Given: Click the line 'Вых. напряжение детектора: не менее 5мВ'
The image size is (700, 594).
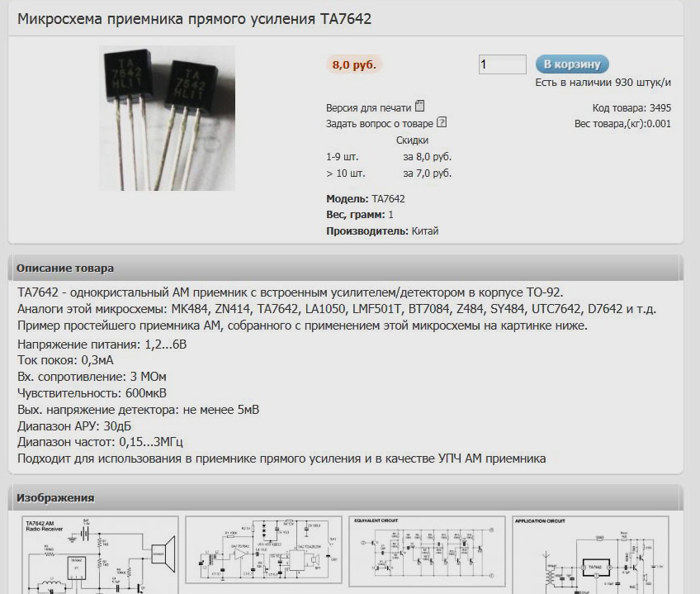Looking at the screenshot, I should coord(138,410).
